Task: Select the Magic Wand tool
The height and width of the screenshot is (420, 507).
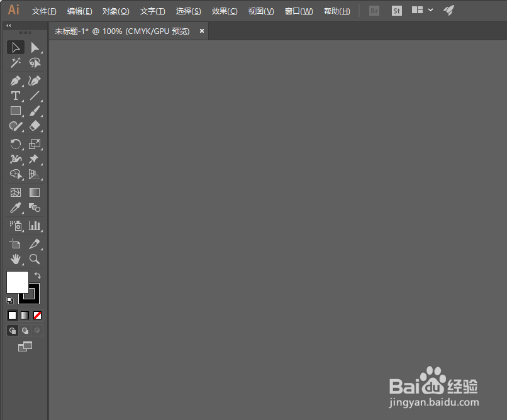Action: click(16, 63)
